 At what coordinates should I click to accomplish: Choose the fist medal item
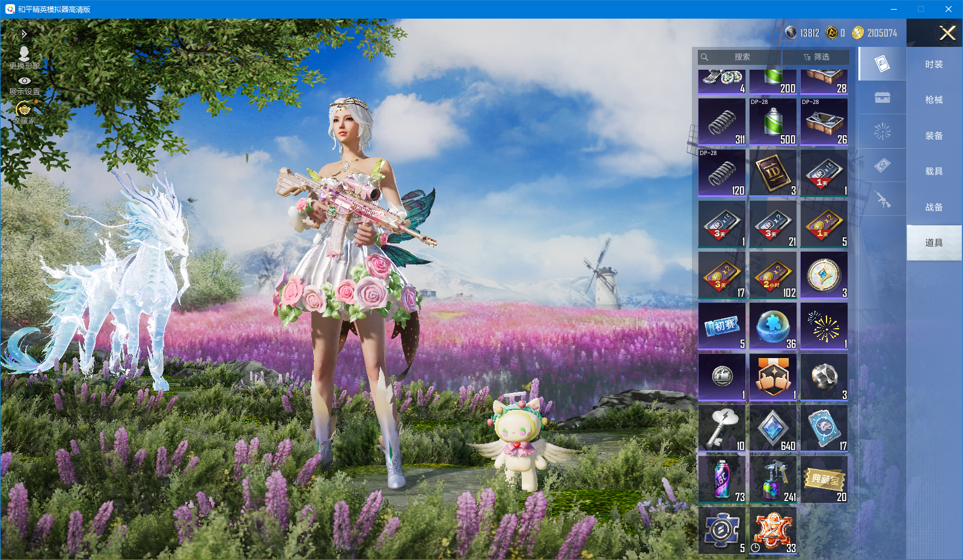[x=773, y=377]
